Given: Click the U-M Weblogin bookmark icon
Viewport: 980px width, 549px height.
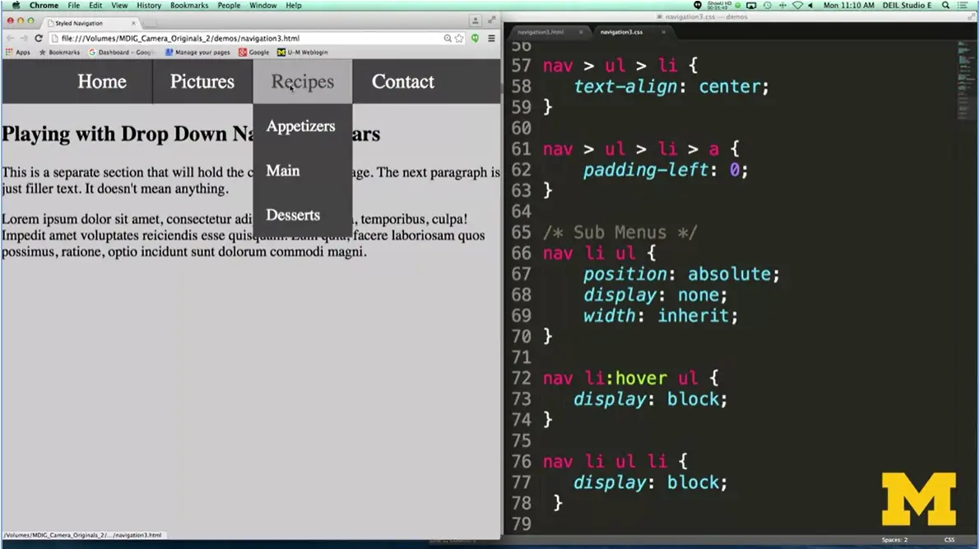Looking at the screenshot, I should tap(281, 52).
